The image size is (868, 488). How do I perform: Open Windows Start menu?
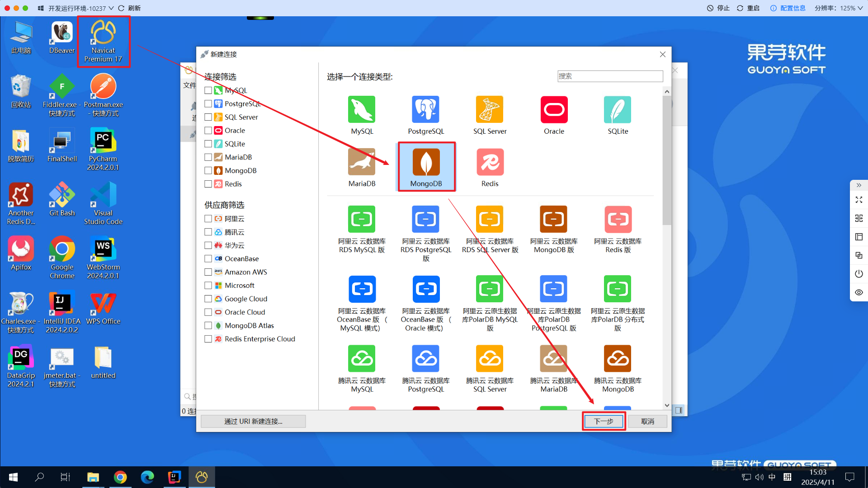coord(13,477)
